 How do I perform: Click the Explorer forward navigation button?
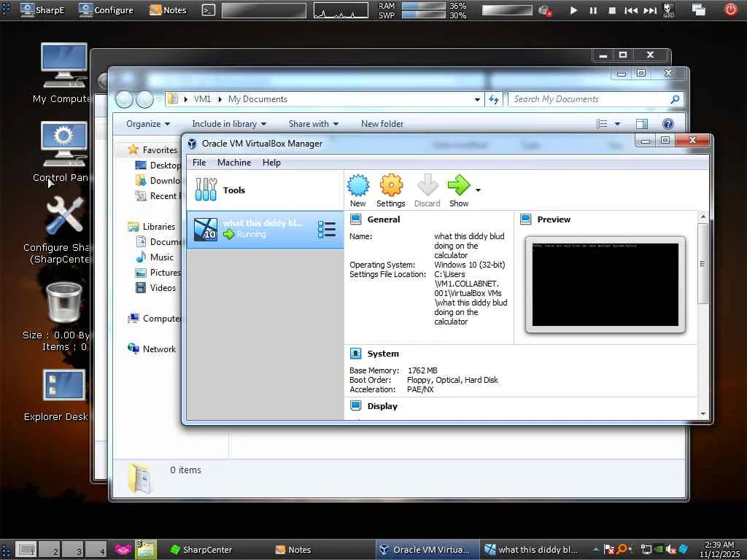145,99
